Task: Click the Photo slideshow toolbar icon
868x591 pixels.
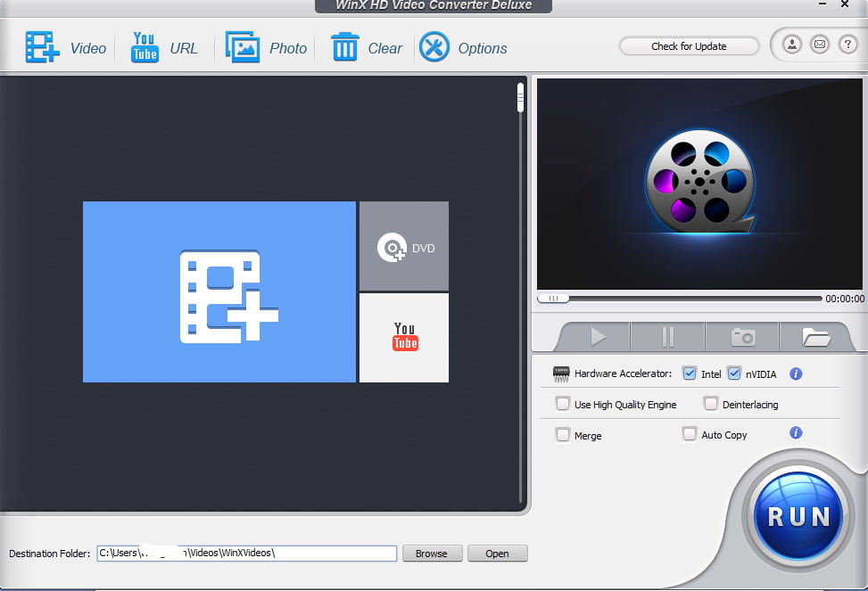Action: coord(243,47)
